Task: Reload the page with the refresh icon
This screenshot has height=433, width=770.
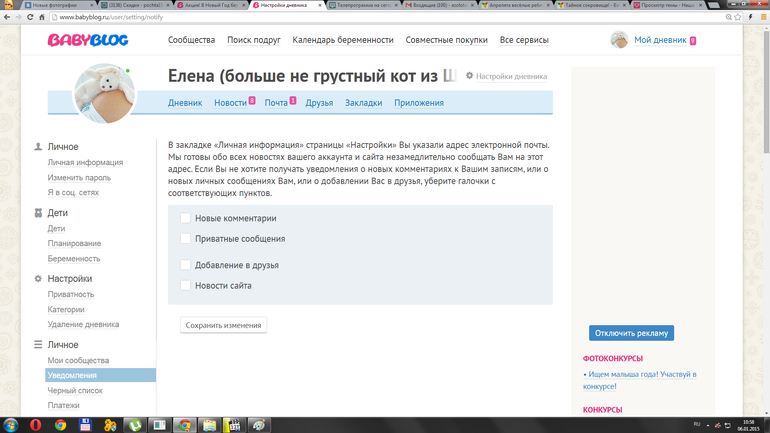Action: coord(30,17)
